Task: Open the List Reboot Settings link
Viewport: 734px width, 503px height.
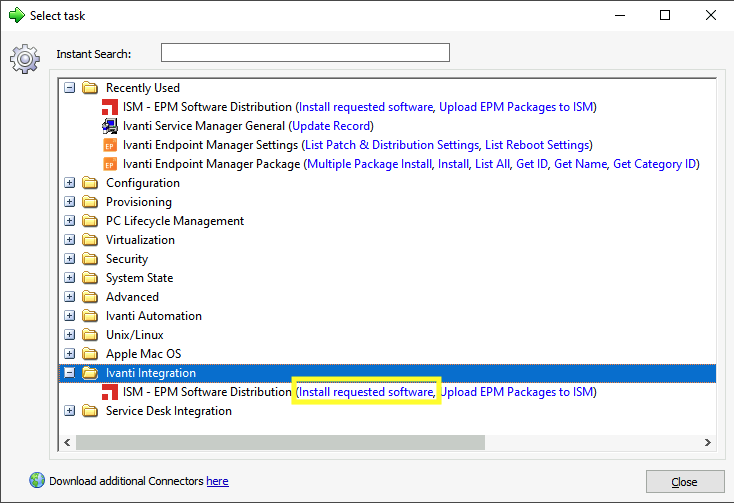Action: tap(537, 145)
